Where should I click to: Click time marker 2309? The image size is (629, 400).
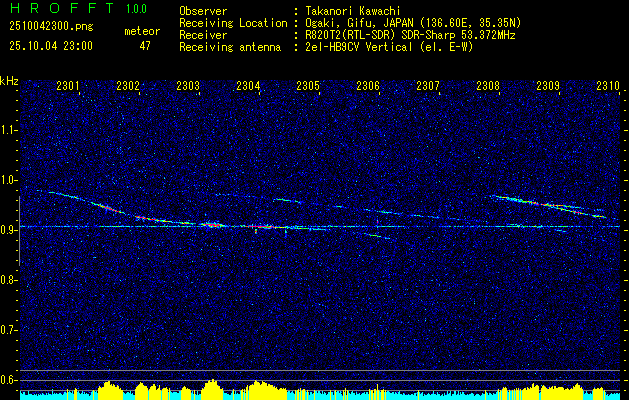(x=548, y=85)
